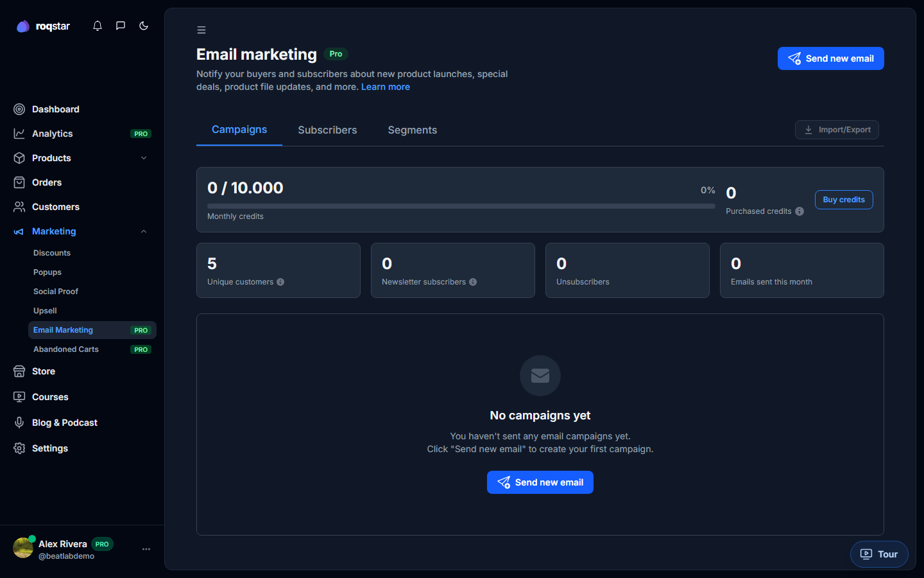Expand the Products submenu chevron
The image size is (924, 578).
point(144,158)
